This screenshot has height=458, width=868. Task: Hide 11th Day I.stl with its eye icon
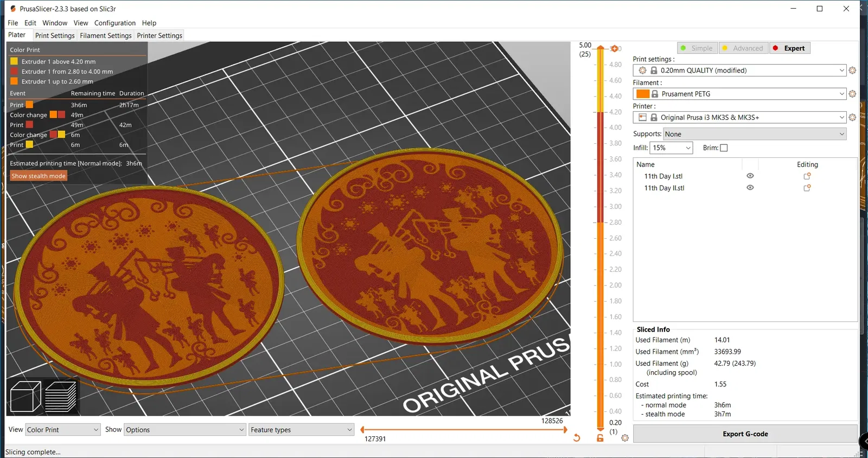tap(750, 176)
